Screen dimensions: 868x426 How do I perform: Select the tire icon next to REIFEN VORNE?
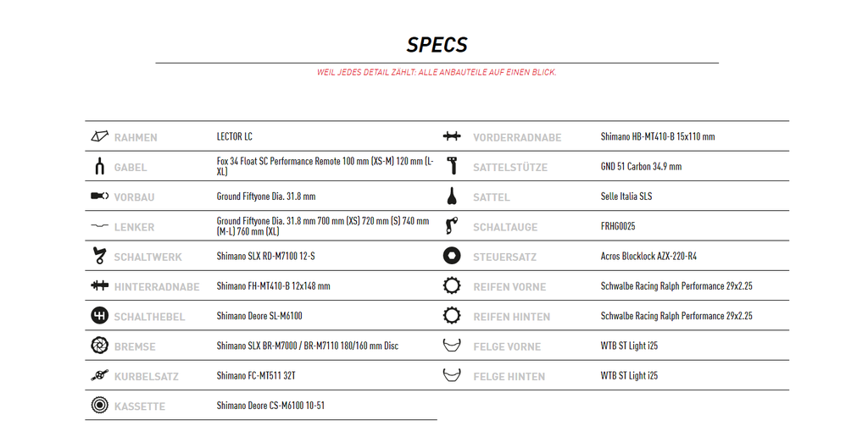452,285
